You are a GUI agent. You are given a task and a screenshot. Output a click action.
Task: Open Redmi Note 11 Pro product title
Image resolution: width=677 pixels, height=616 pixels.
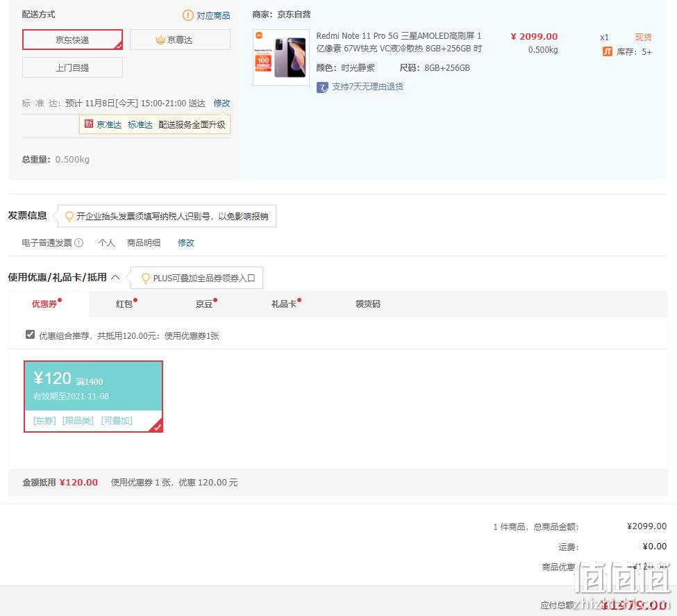point(399,42)
